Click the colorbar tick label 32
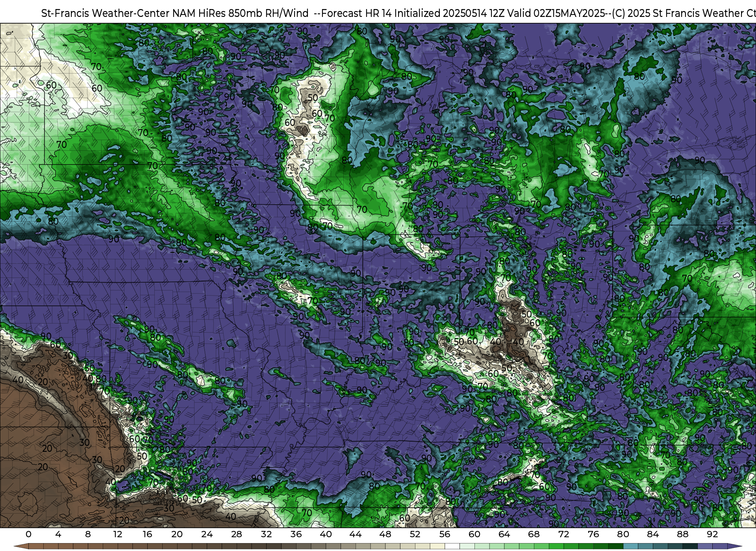 [266, 534]
